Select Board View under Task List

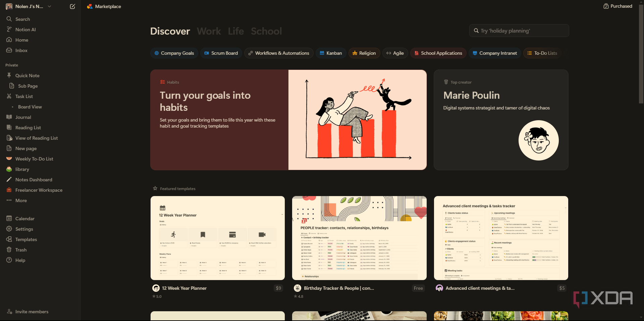coord(40,107)
